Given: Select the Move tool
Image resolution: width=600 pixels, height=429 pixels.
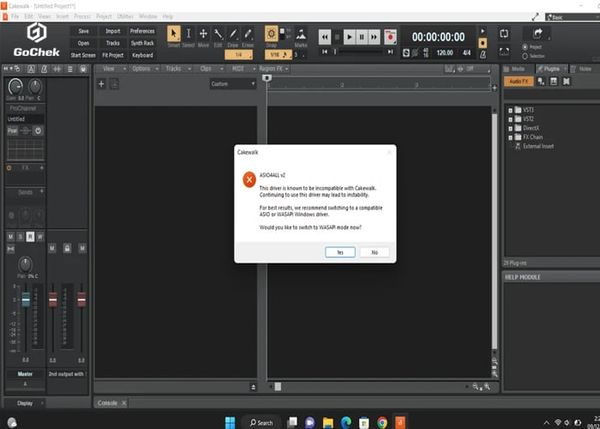Looking at the screenshot, I should coord(203,34).
